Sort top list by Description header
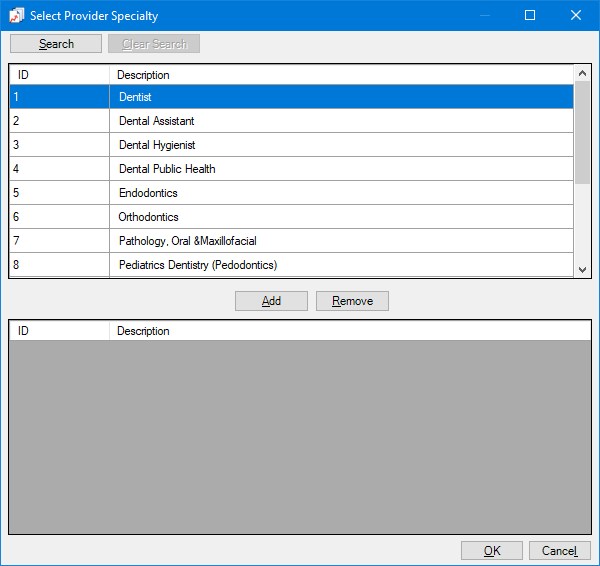Viewport: 600px width, 566px height. (x=340, y=75)
